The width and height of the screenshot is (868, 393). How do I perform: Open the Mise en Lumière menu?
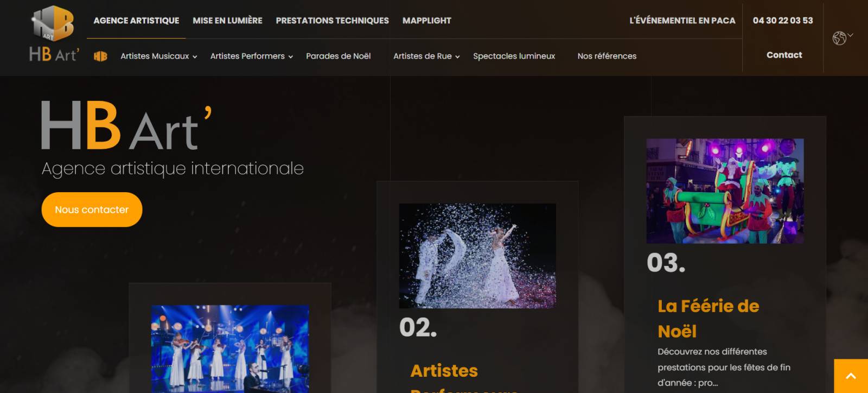point(227,21)
